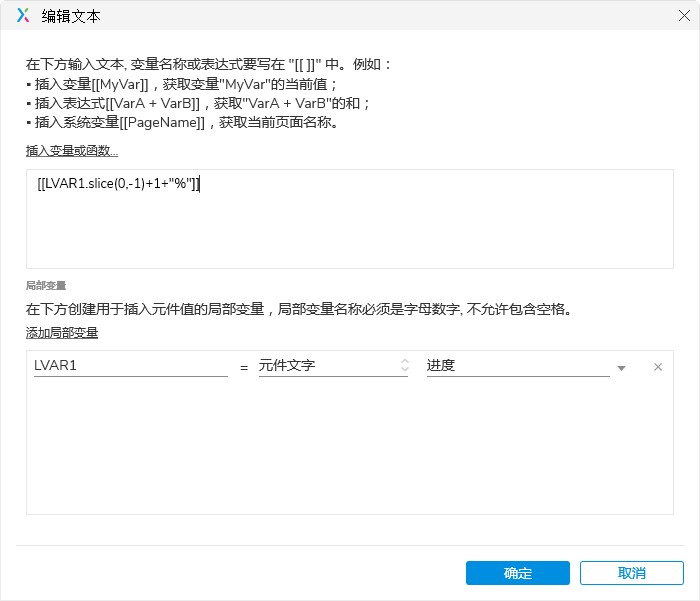The image size is (700, 601).
Task: Select the 进度 widget field
Action: 518,366
